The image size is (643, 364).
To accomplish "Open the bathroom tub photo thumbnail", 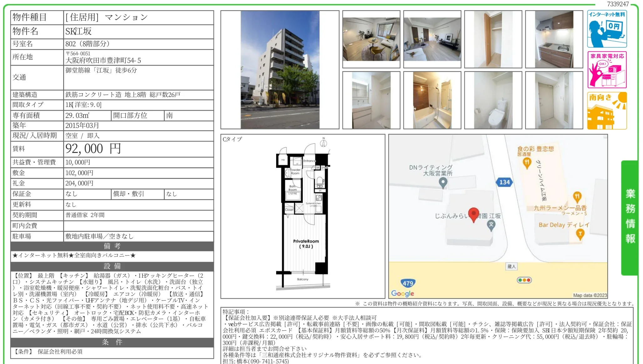I will (432, 100).
